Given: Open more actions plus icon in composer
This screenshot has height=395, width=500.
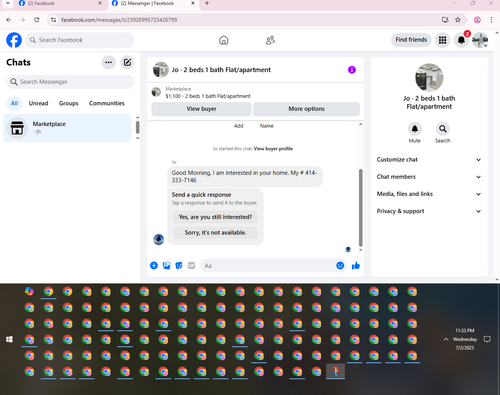Looking at the screenshot, I should (154, 265).
